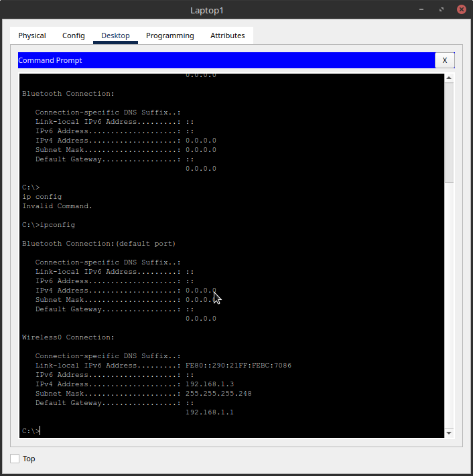Click the FE80 link-local IPv6 address
Viewport: 473px width, 476px height.
(238, 366)
